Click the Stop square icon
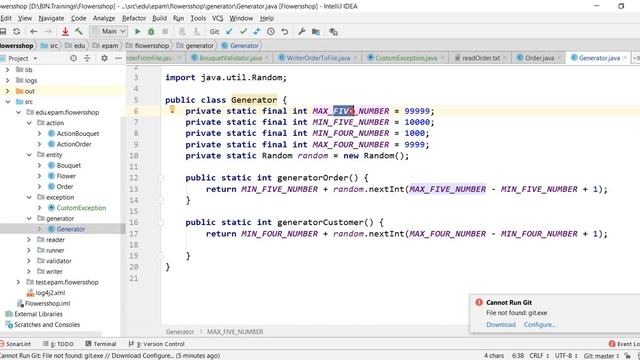This screenshot has width=640, height=360. pos(165,31)
